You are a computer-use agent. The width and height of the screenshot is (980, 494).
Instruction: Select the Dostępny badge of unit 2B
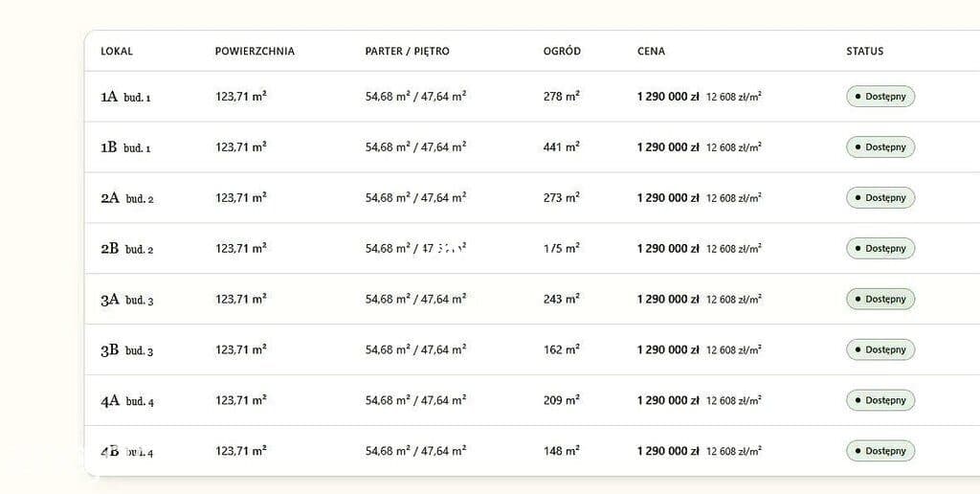[880, 249]
